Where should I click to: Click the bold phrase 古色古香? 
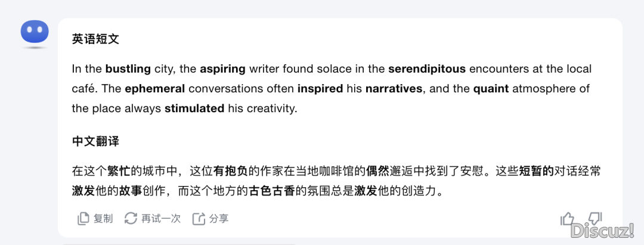[x=273, y=191]
